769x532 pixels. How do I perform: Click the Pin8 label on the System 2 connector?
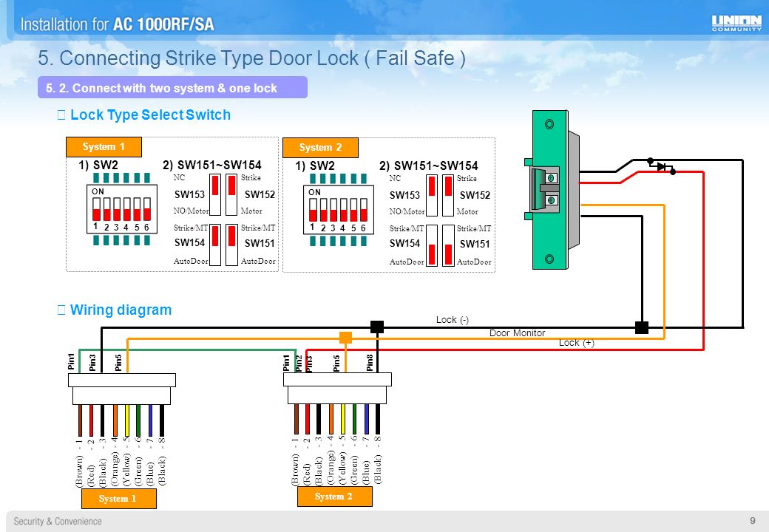[370, 363]
